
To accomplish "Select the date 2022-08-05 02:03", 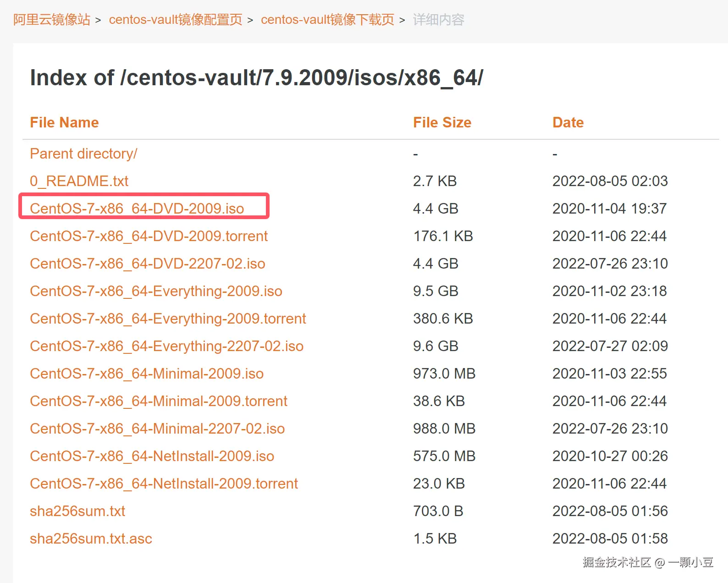I will click(x=610, y=181).
